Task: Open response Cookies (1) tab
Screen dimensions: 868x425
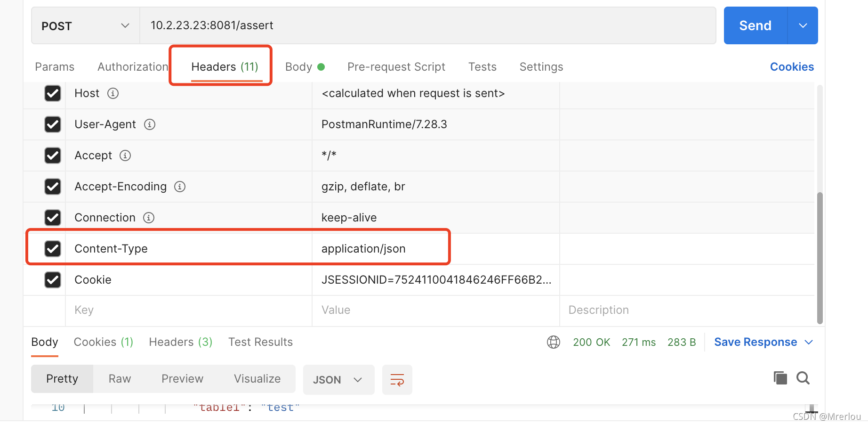Action: point(104,342)
